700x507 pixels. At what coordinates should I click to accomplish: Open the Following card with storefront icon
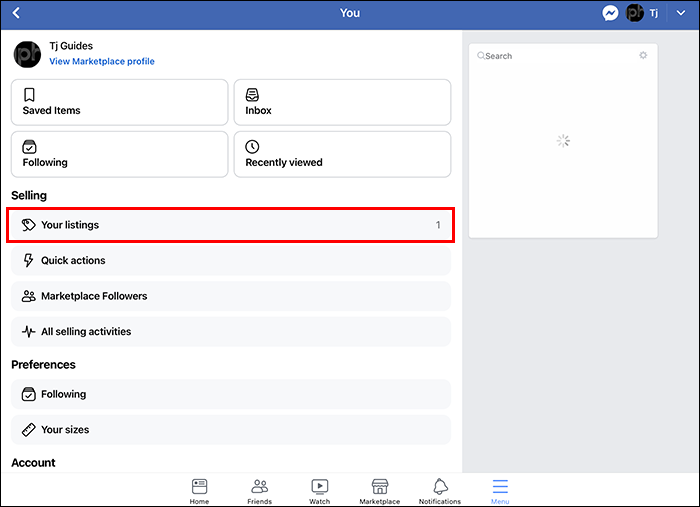tap(120, 154)
